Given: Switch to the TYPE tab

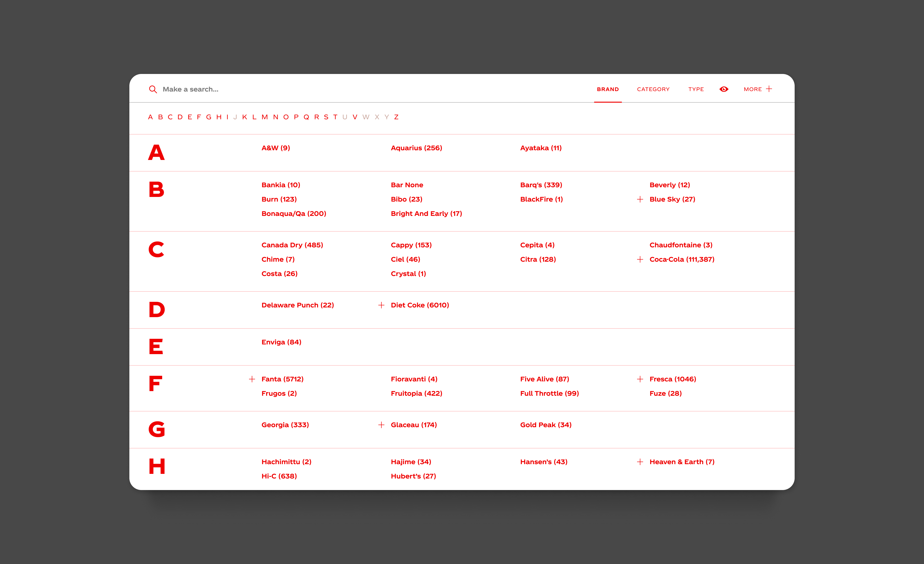Looking at the screenshot, I should 696,89.
